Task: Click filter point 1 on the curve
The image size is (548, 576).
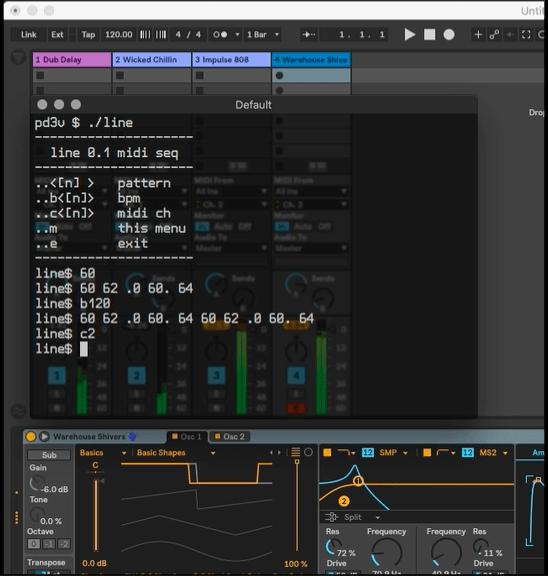Action: [358, 481]
